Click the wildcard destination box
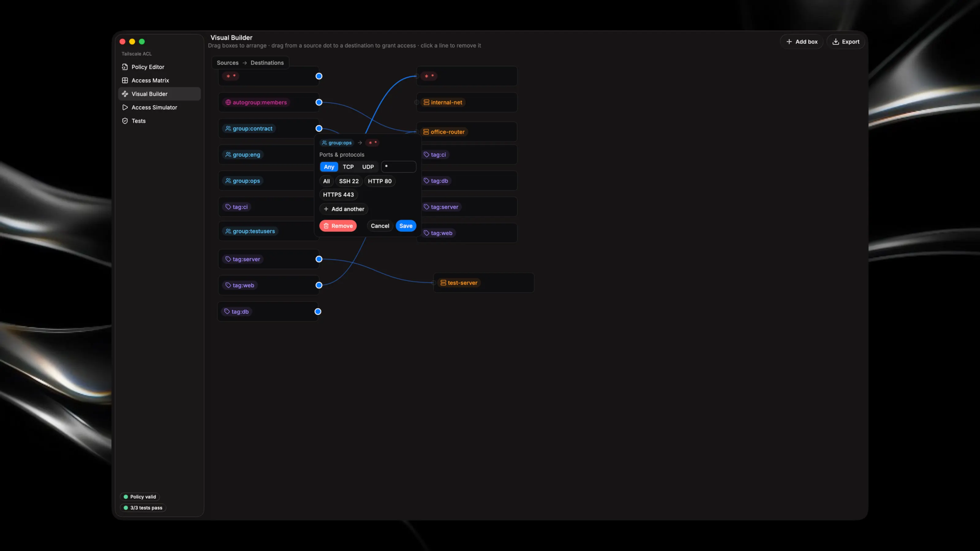 coord(467,77)
